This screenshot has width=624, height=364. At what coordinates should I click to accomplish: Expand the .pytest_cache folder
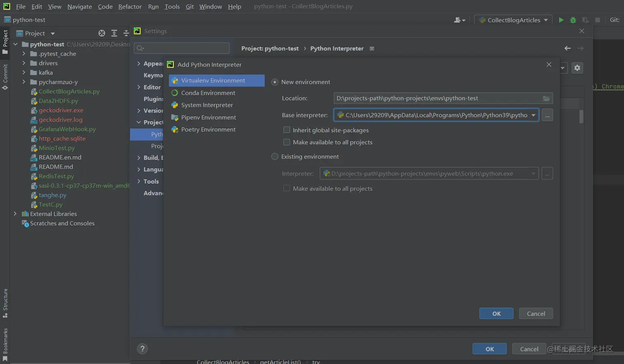tap(24, 54)
